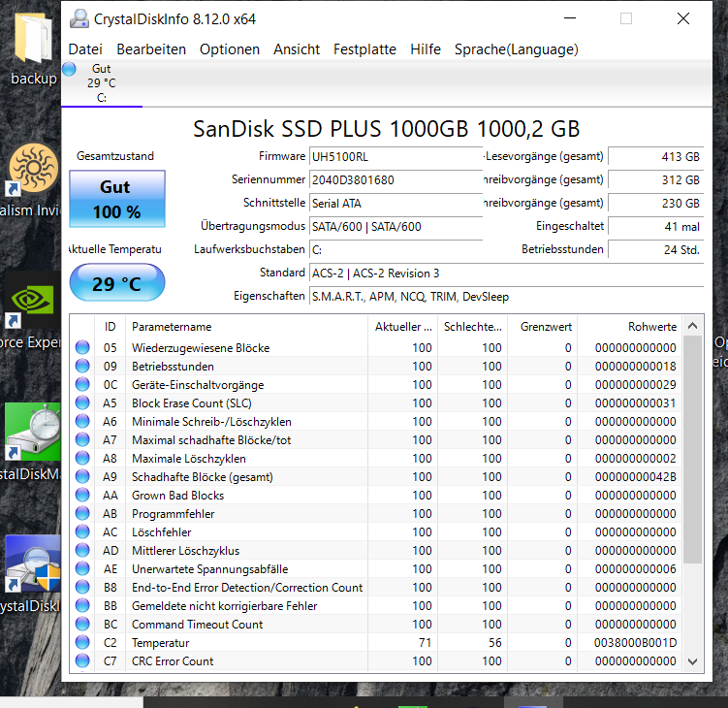Click the Schnittstelle field Serial ATA

point(396,203)
